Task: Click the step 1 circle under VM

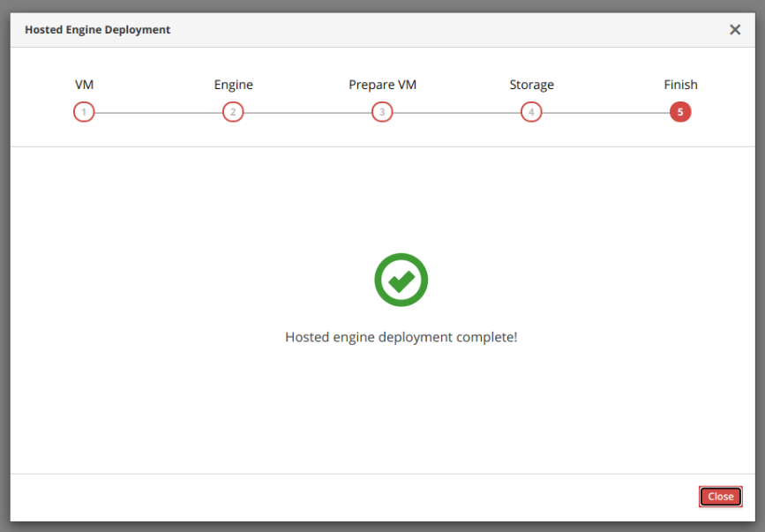Action: click(84, 112)
